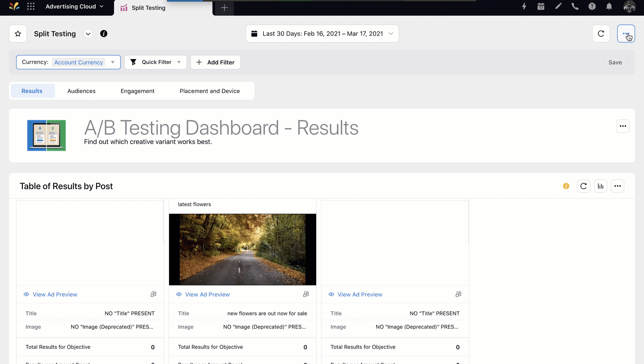Refresh the dashboard
The image size is (644, 364).
pyautogui.click(x=601, y=34)
